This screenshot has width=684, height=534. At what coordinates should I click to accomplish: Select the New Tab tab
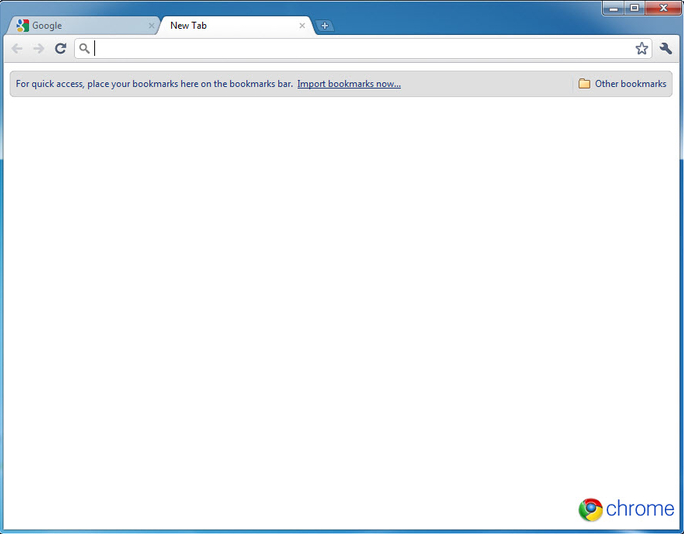(x=236, y=26)
